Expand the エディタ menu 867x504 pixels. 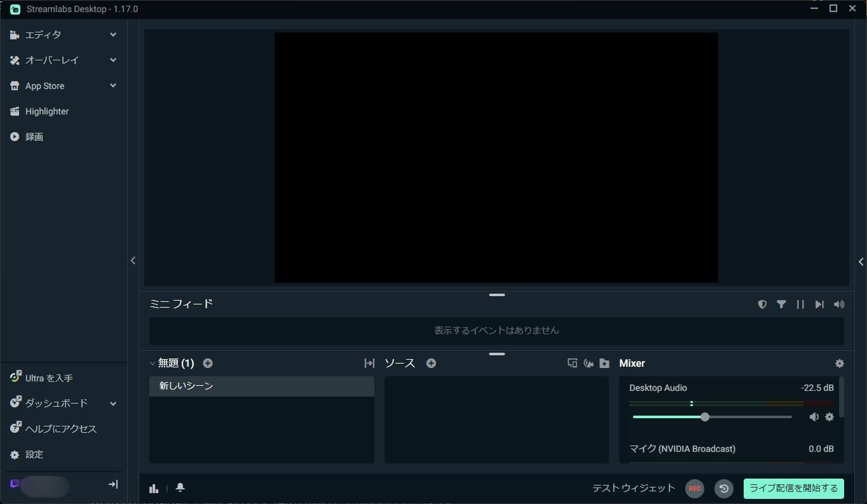[113, 35]
